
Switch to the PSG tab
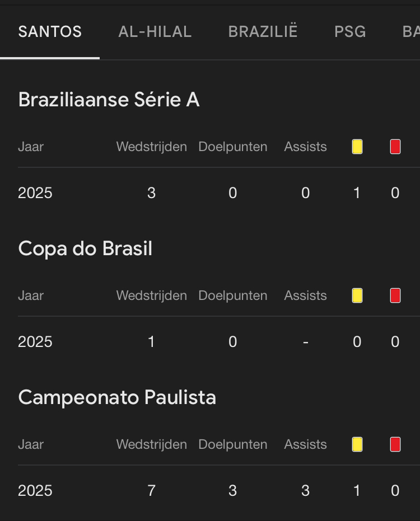tap(350, 32)
